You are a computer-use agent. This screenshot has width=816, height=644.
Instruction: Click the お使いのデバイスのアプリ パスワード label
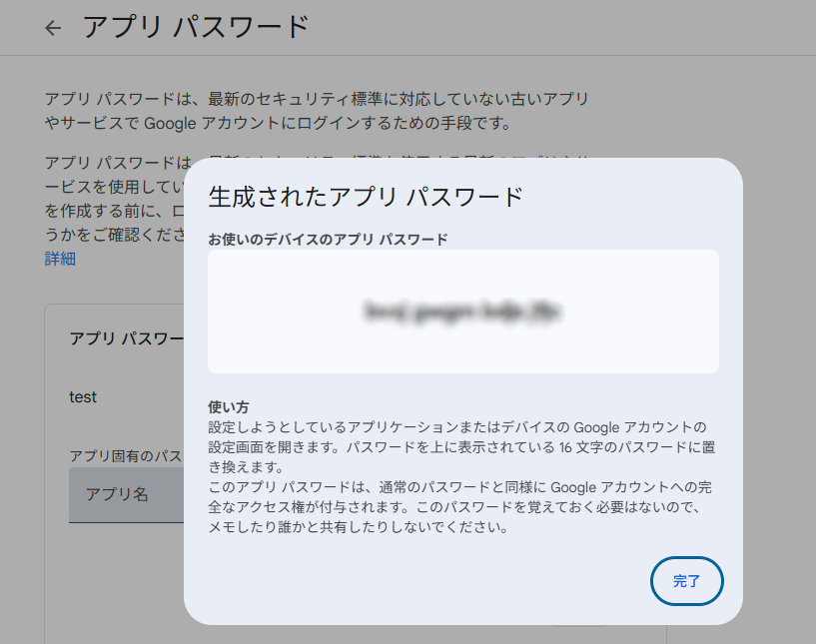(328, 240)
